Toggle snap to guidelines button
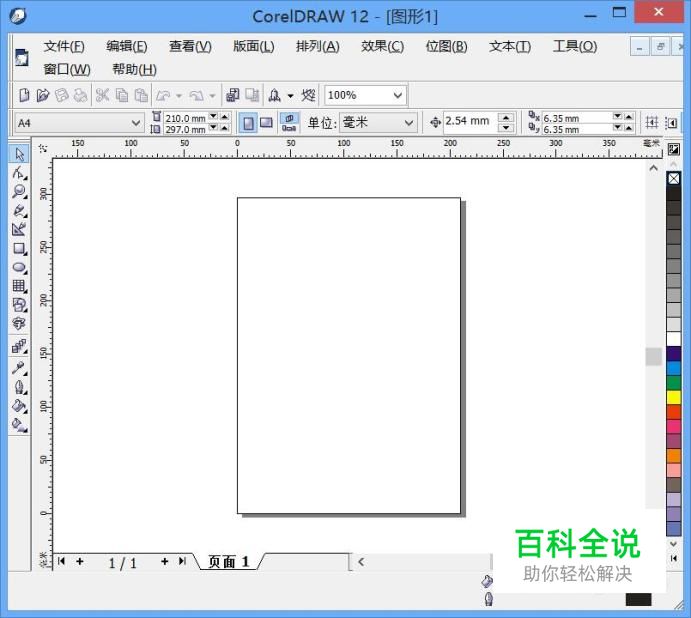Image resolution: width=691 pixels, height=618 pixels. click(x=671, y=122)
